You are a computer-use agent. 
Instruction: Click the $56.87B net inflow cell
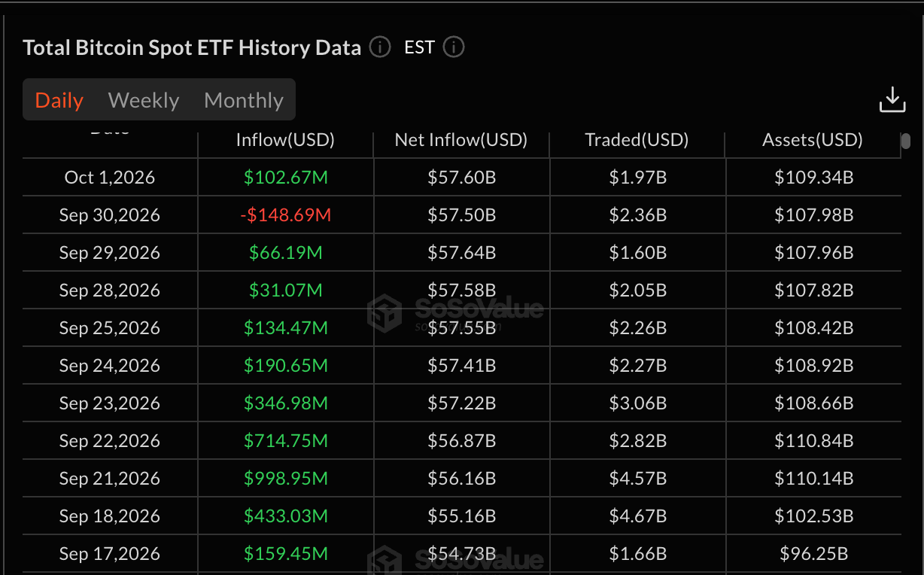(x=462, y=441)
